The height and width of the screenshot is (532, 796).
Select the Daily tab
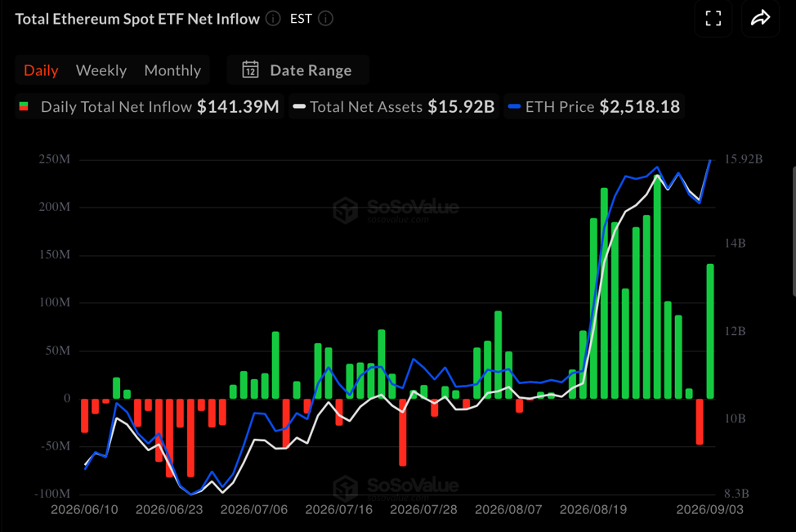pos(41,70)
